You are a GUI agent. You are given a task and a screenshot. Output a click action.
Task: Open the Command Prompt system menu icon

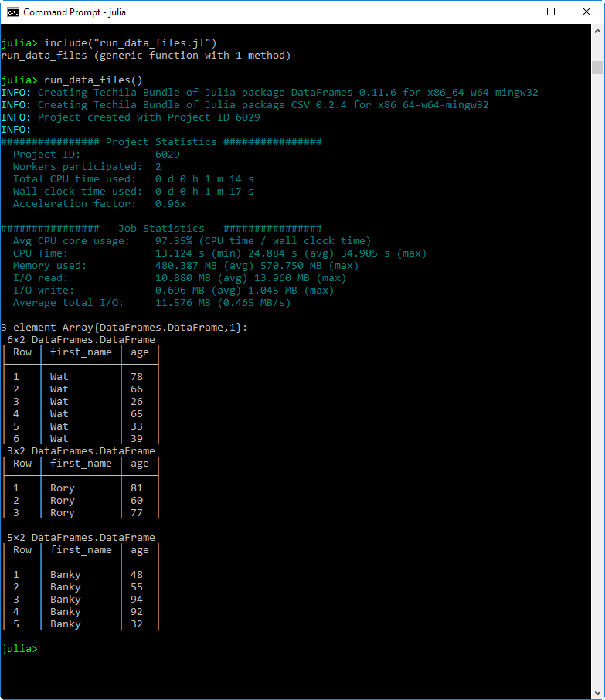pyautogui.click(x=12, y=12)
